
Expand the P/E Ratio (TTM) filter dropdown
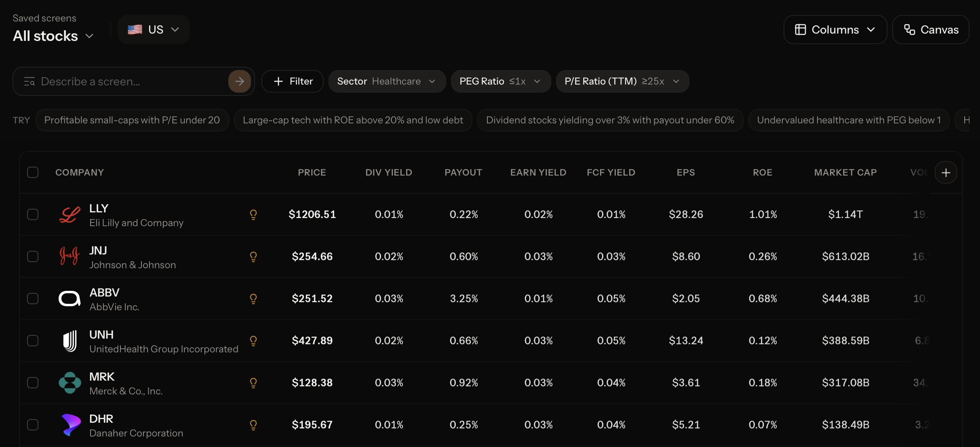tap(622, 81)
